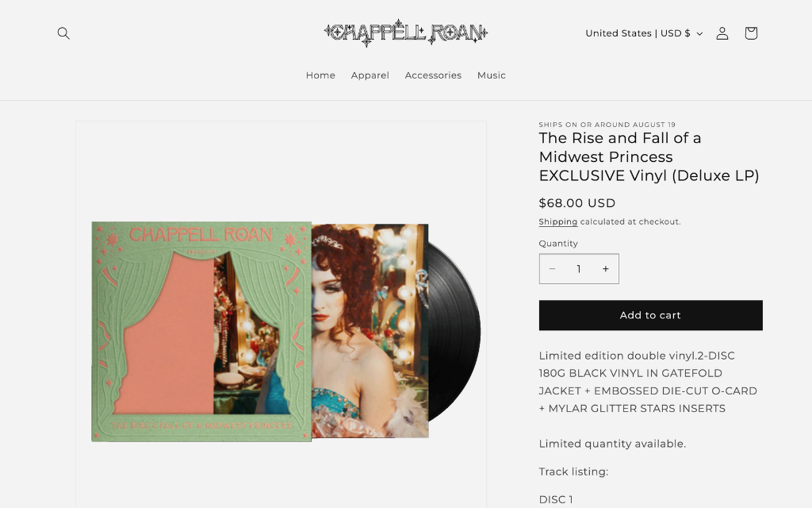Open the Apparel menu item
The width and height of the screenshot is (812, 508).
point(370,75)
